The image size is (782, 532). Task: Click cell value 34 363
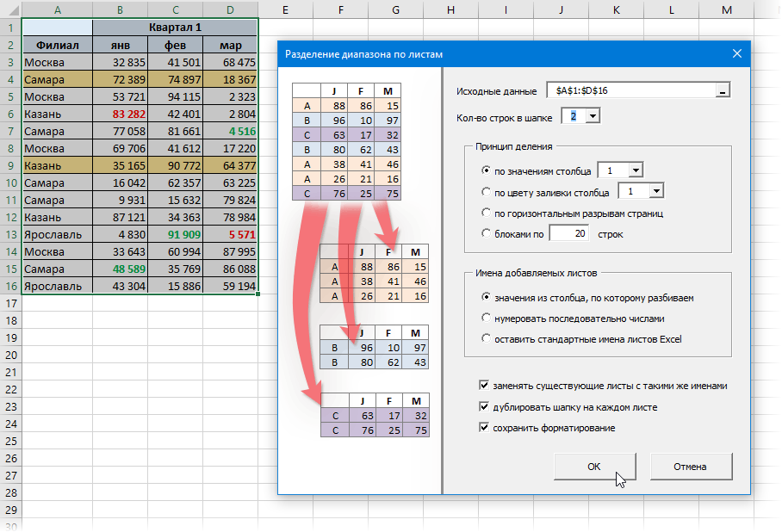(x=176, y=218)
